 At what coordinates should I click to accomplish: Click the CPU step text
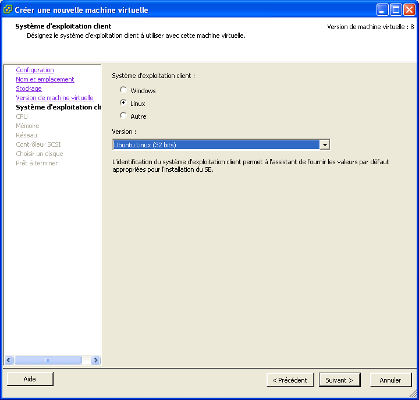[x=22, y=117]
